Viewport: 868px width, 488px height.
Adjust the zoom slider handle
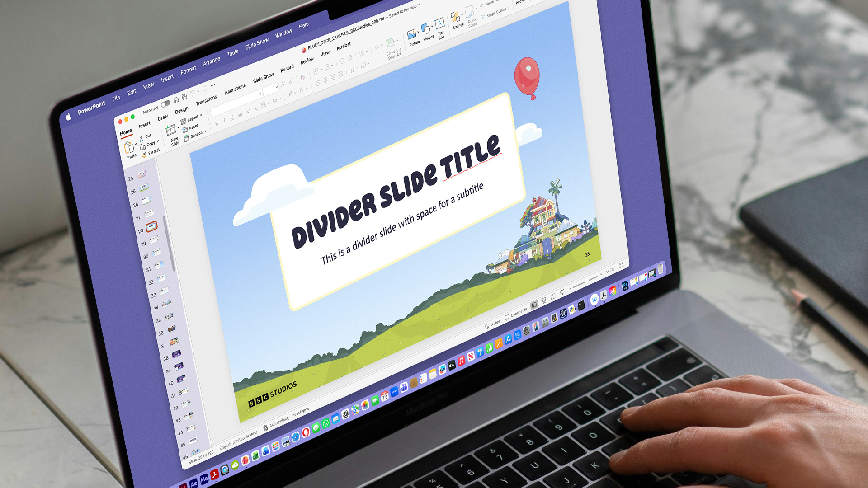(586, 281)
